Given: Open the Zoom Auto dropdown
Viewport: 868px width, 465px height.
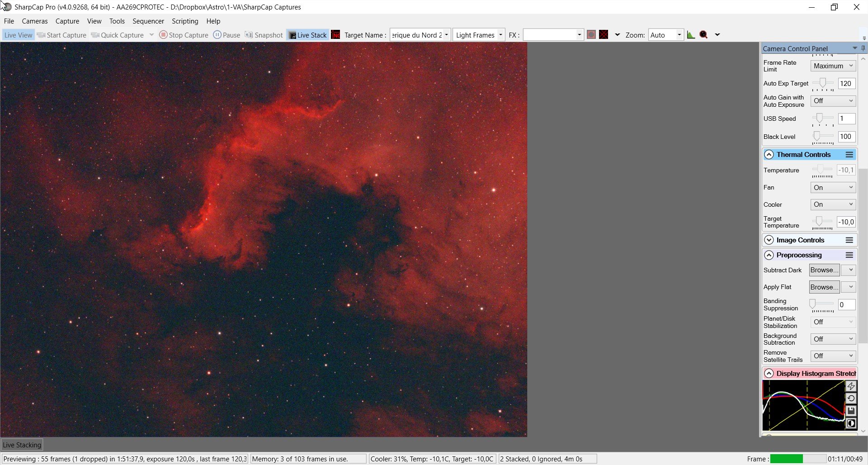Looking at the screenshot, I should click(x=666, y=35).
